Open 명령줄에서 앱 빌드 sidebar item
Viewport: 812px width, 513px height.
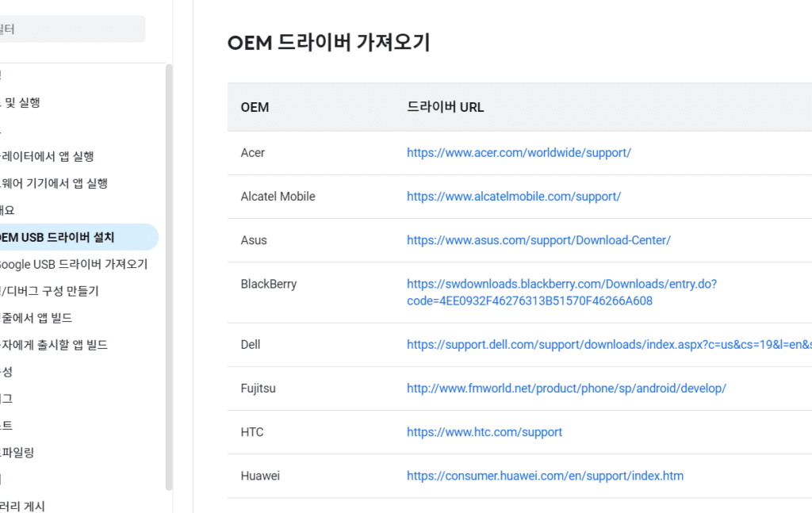point(36,318)
